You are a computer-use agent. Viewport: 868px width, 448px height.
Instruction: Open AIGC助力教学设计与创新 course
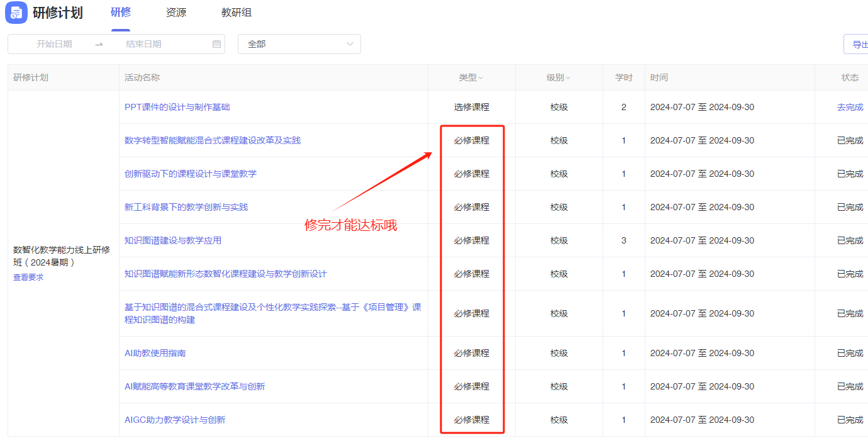(x=175, y=420)
